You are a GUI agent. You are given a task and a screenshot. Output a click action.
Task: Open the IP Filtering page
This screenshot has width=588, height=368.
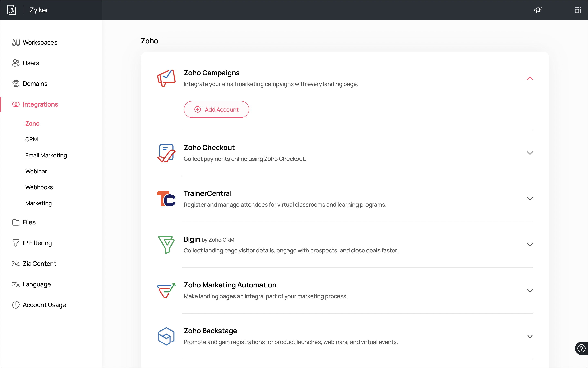tap(37, 243)
